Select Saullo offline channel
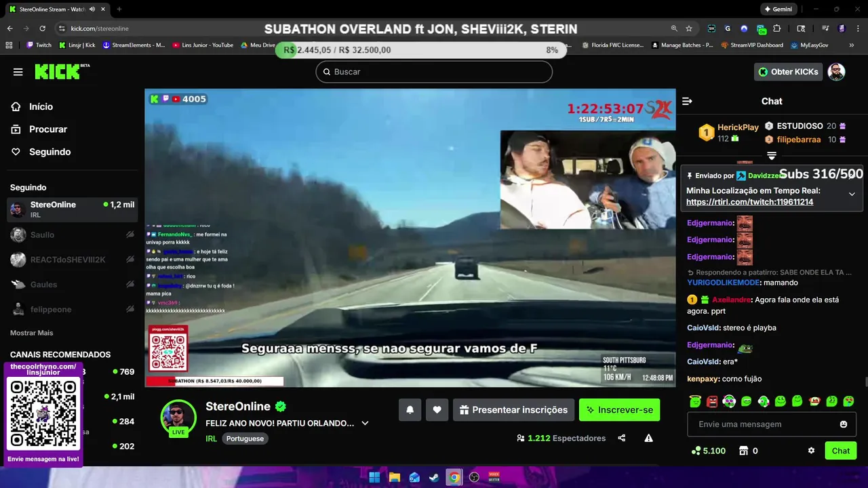868x488 pixels. point(72,235)
